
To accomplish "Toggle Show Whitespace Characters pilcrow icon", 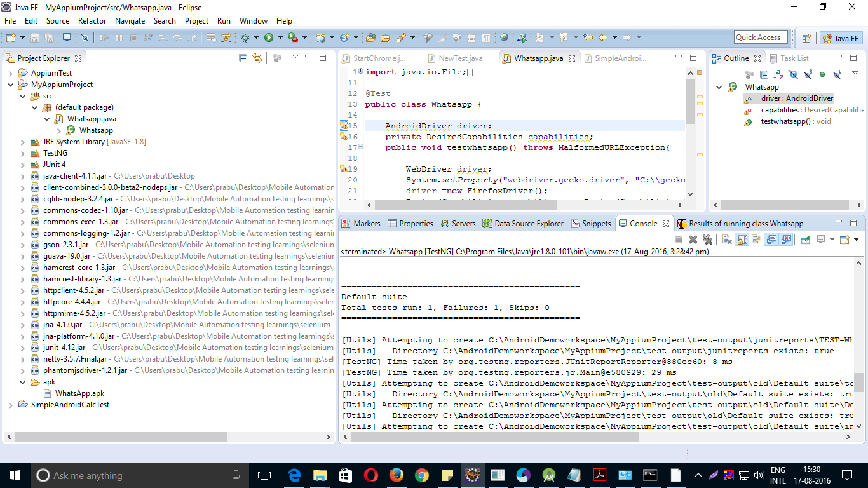I will 485,38.
